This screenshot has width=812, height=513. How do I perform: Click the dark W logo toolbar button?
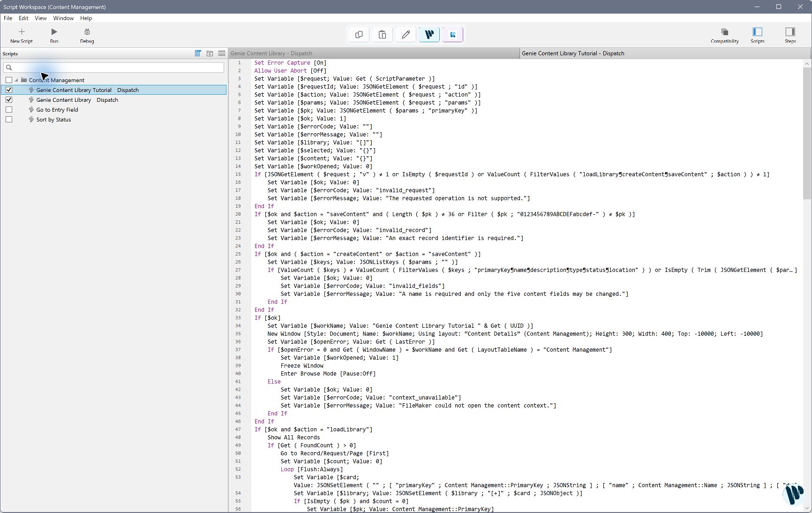[x=429, y=35]
